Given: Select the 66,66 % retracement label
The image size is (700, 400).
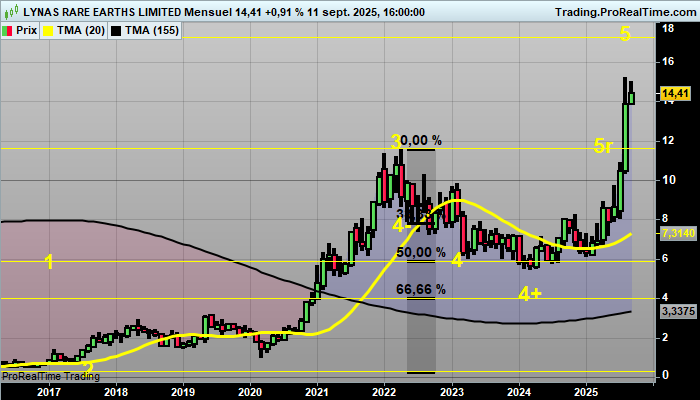Looking at the screenshot, I should click(421, 289).
